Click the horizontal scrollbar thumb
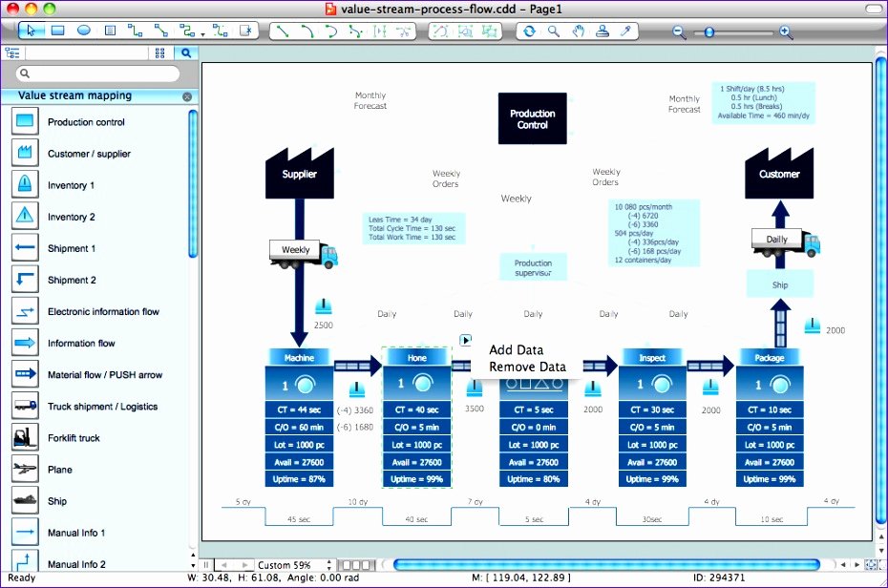The width and height of the screenshot is (888, 588). coord(606,565)
